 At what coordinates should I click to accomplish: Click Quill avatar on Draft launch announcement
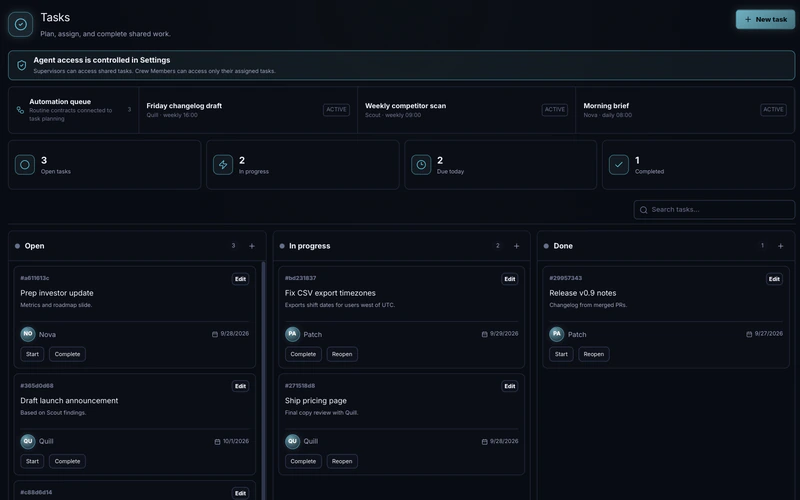pos(28,441)
